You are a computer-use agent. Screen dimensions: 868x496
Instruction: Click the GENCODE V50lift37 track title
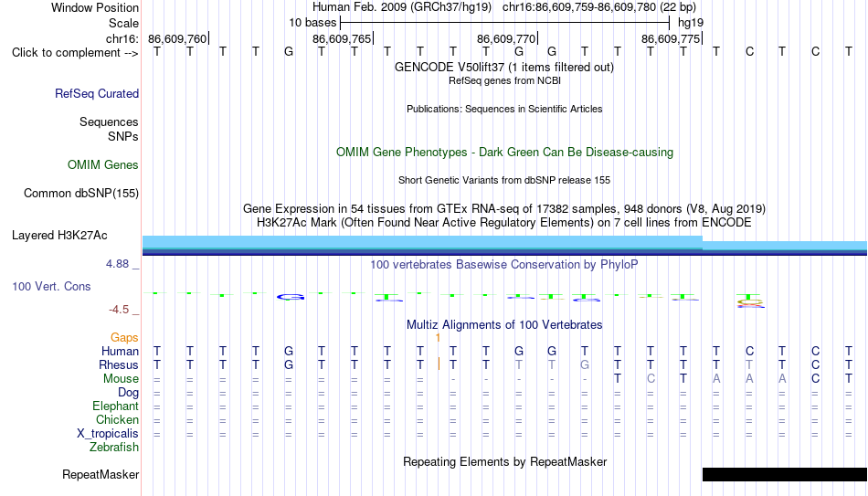coord(504,67)
